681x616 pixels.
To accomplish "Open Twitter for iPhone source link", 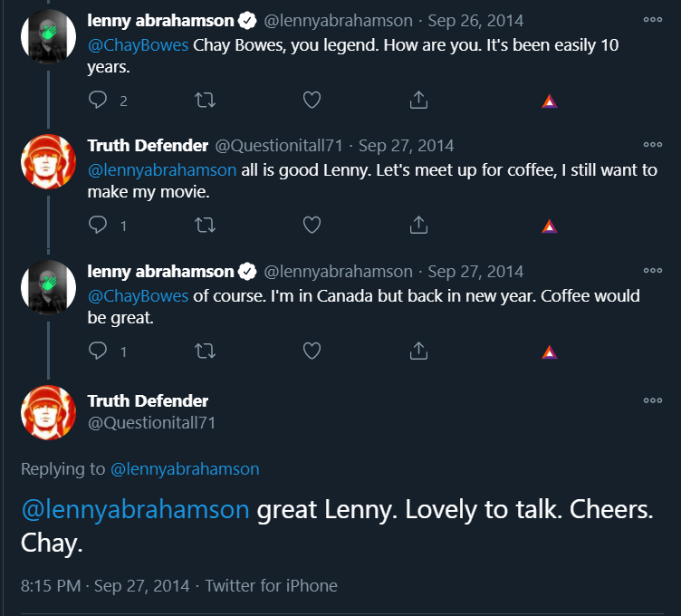I will pyautogui.click(x=271, y=586).
